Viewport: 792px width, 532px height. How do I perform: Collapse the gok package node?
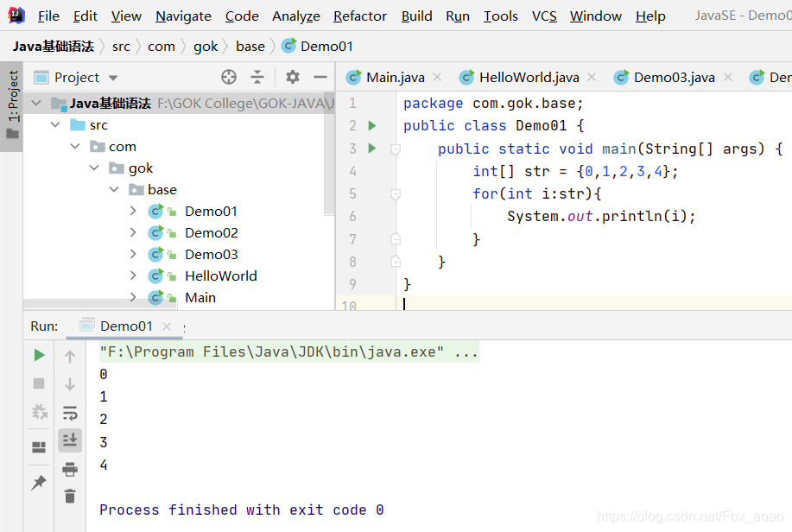[x=94, y=168]
